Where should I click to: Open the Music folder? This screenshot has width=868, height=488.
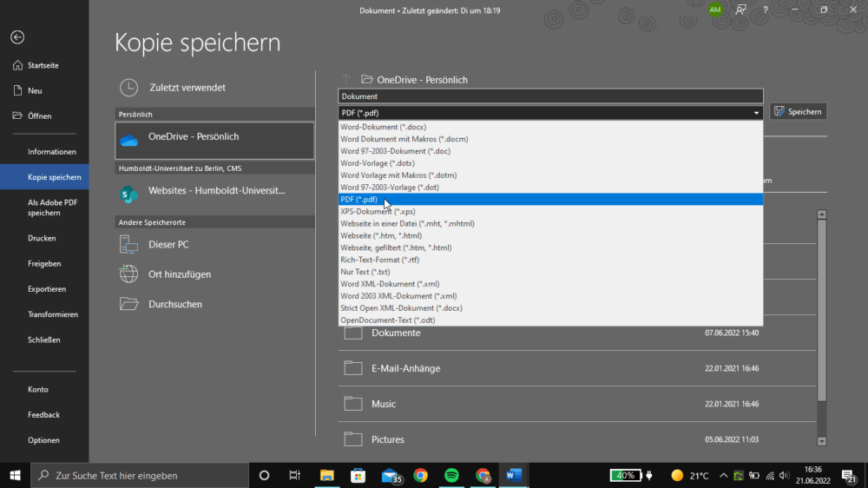tap(577, 404)
